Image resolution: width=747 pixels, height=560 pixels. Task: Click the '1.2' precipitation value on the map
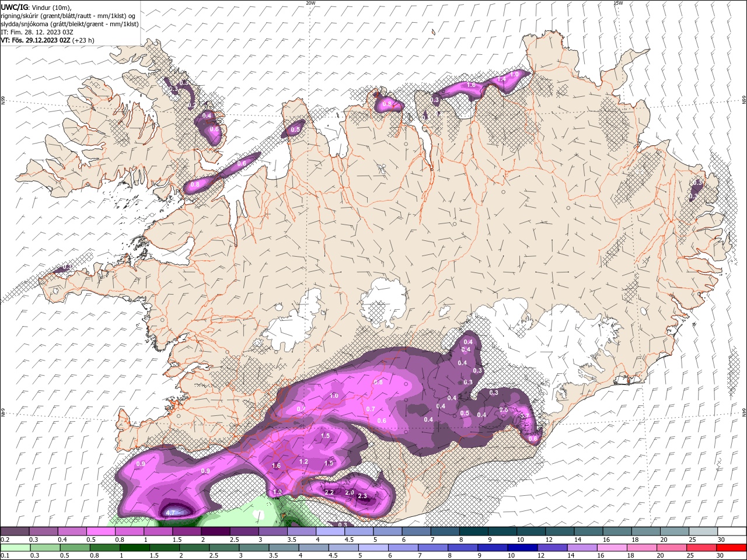pos(303,461)
